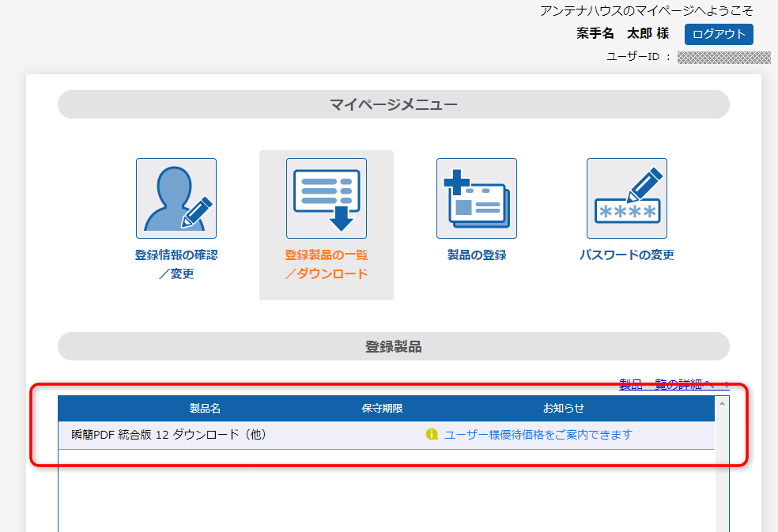This screenshot has height=532, width=778.
Task: Click the password change asterisk icon
Action: point(626,198)
